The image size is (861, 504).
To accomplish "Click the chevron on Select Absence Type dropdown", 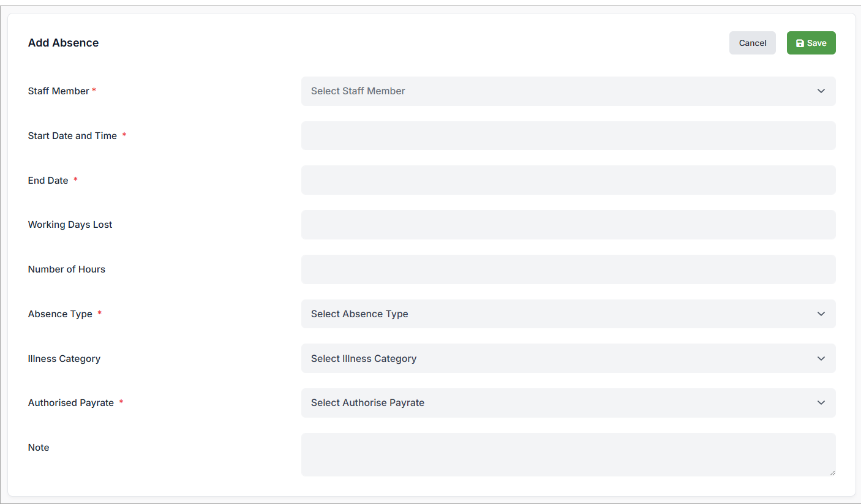I will (821, 314).
